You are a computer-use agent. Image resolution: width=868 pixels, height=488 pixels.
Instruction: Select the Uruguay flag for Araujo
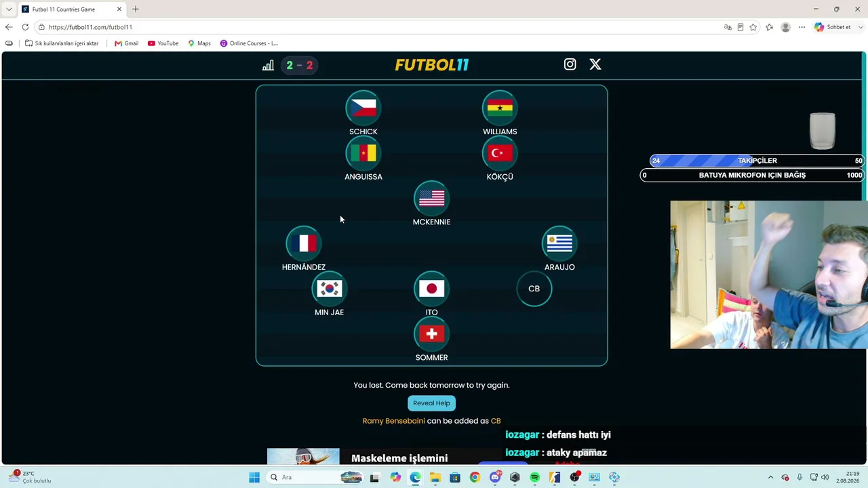coord(559,243)
